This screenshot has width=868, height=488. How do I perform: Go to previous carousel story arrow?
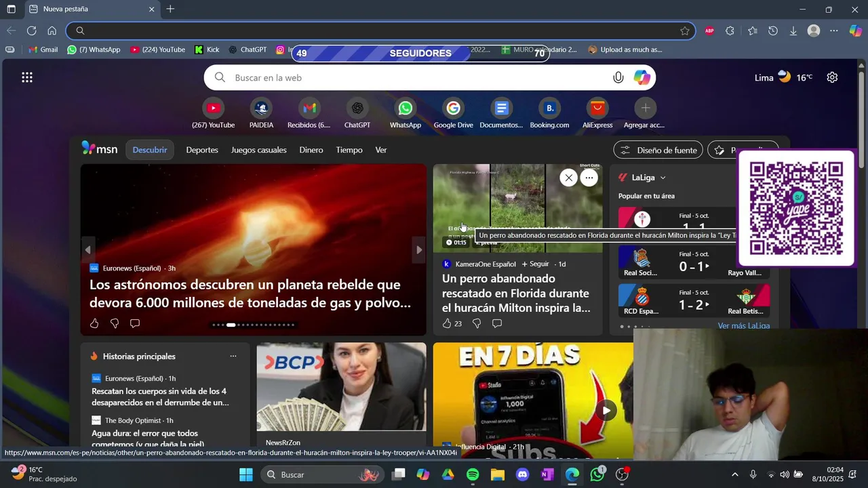[x=87, y=250]
